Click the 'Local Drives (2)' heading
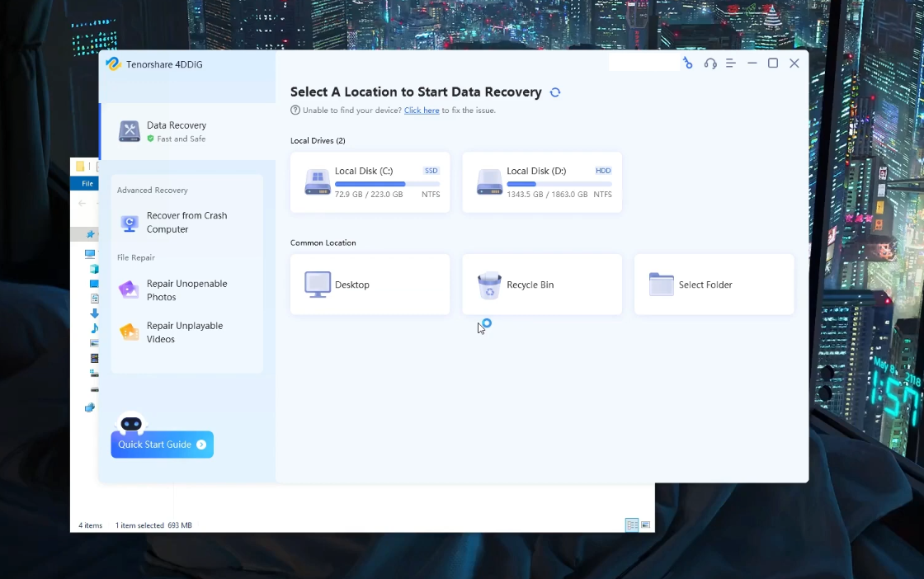 [x=318, y=141]
